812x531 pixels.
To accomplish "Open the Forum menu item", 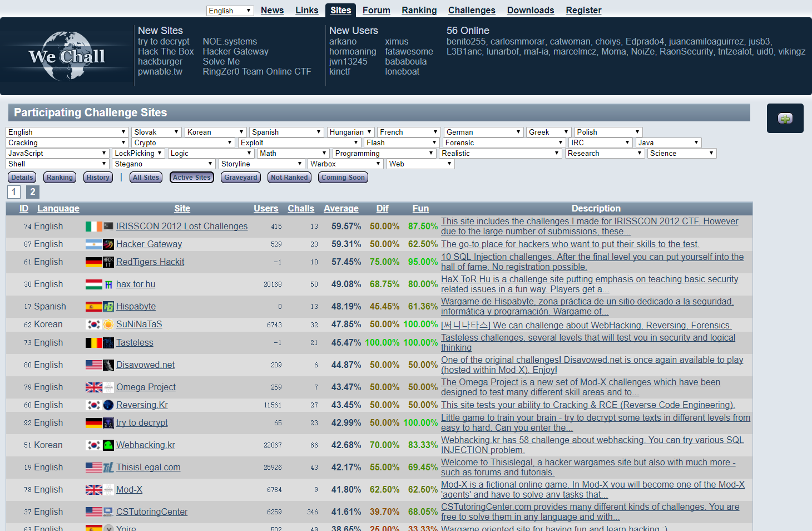I will [377, 10].
